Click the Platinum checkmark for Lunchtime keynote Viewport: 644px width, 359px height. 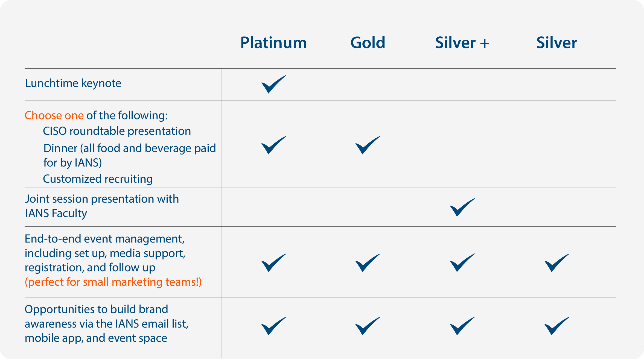273,84
